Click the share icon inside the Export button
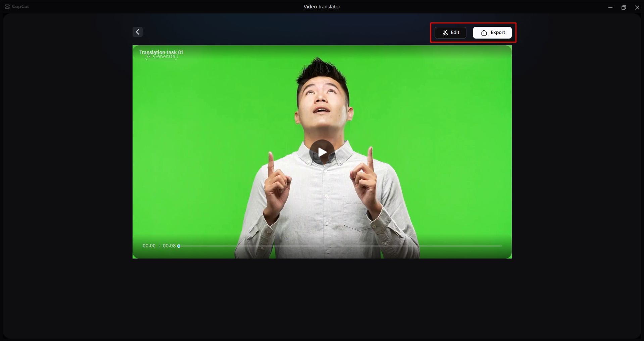Screen dimensions: 644x341 [484, 33]
